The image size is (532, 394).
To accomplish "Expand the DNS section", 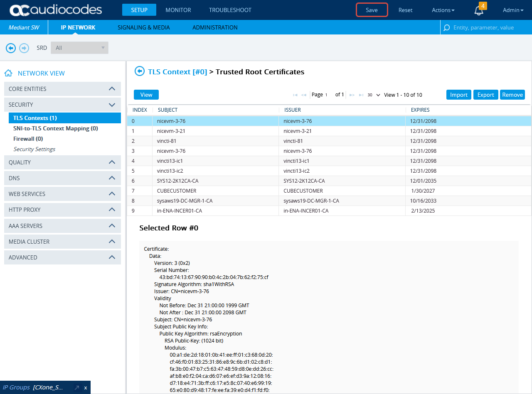I will tap(62, 178).
